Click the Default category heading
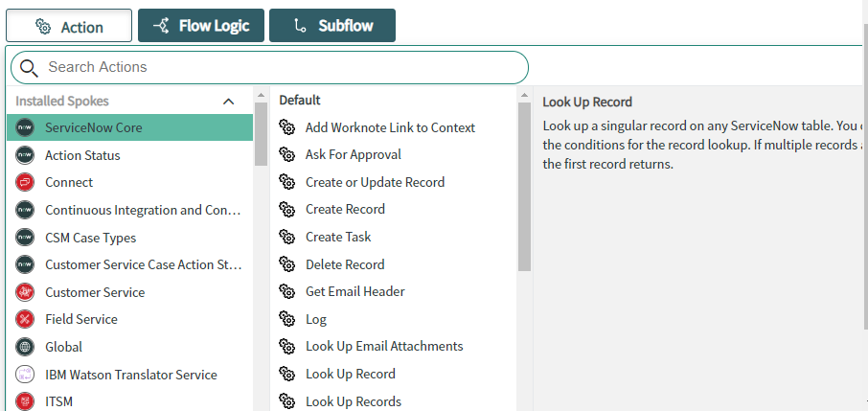 tap(300, 101)
